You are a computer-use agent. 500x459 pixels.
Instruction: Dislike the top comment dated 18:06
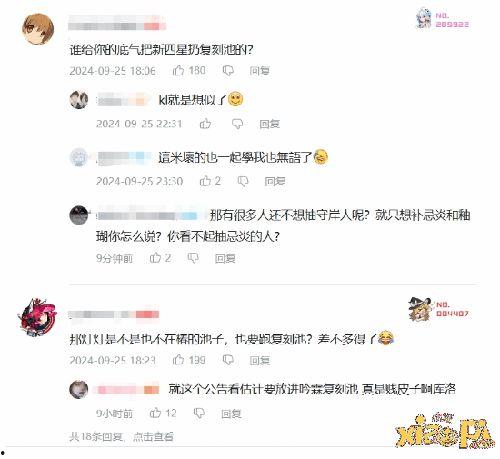point(228,70)
